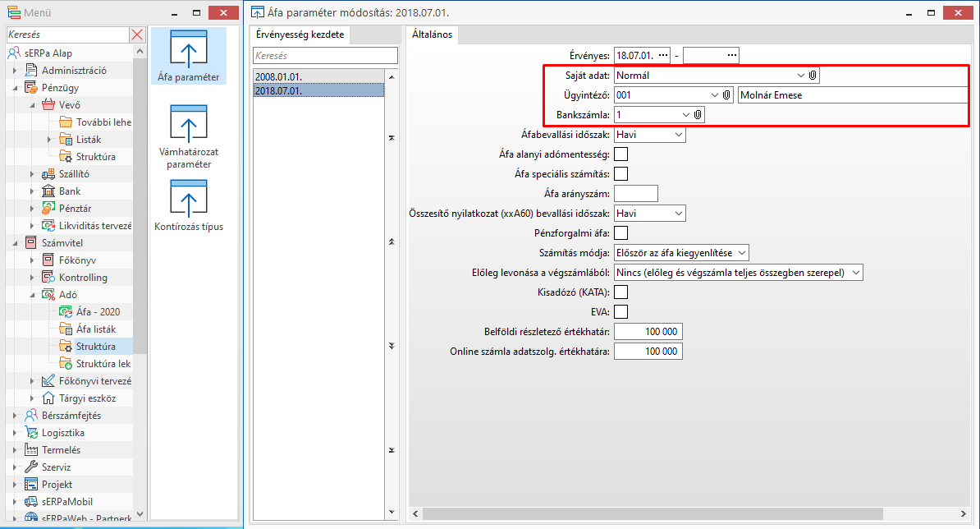Image resolution: width=980 pixels, height=529 pixels.
Task: Enable Kisadózó (KATA) checkbox
Action: [x=621, y=292]
